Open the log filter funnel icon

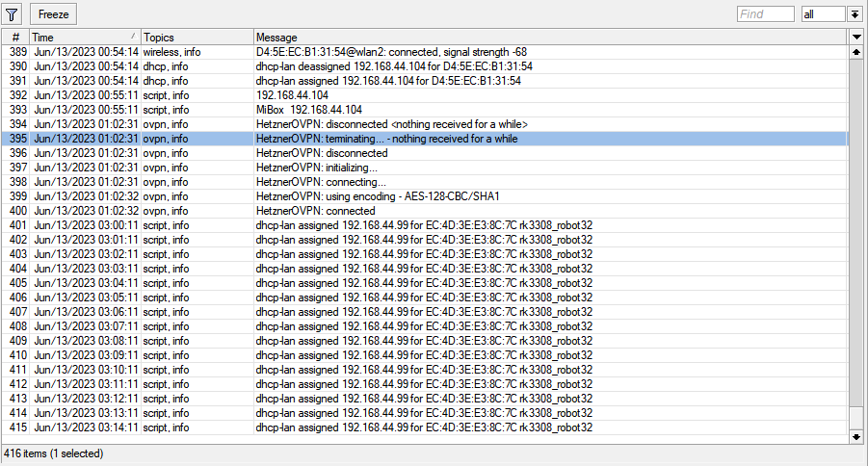(x=12, y=14)
